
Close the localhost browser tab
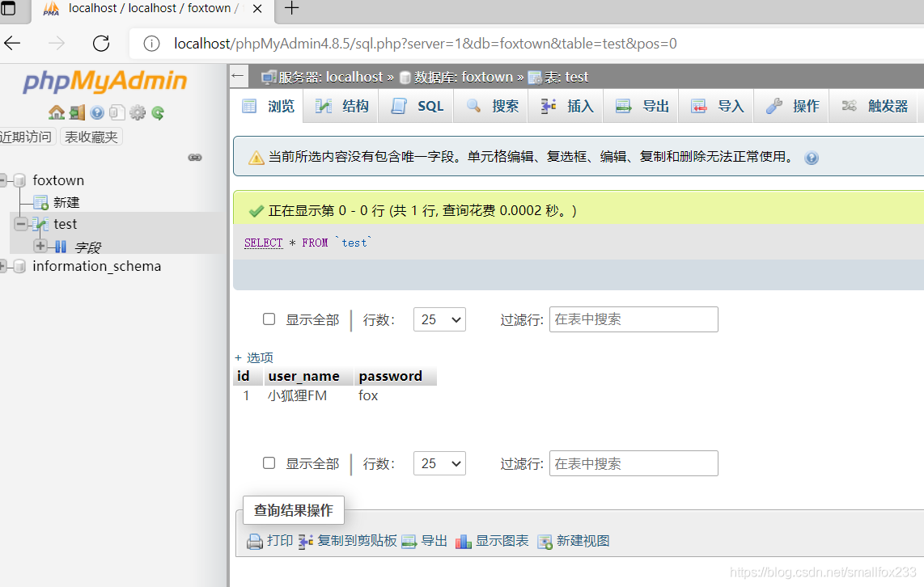257,8
